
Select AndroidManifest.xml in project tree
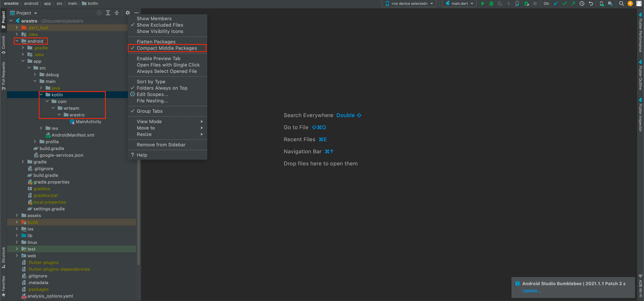coord(72,135)
